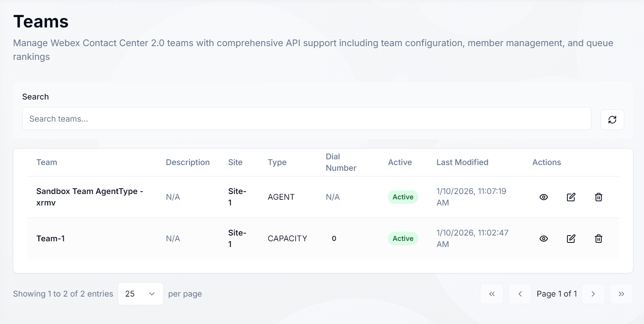Image resolution: width=644 pixels, height=324 pixels.
Task: Jump to the last page
Action: pyautogui.click(x=622, y=294)
